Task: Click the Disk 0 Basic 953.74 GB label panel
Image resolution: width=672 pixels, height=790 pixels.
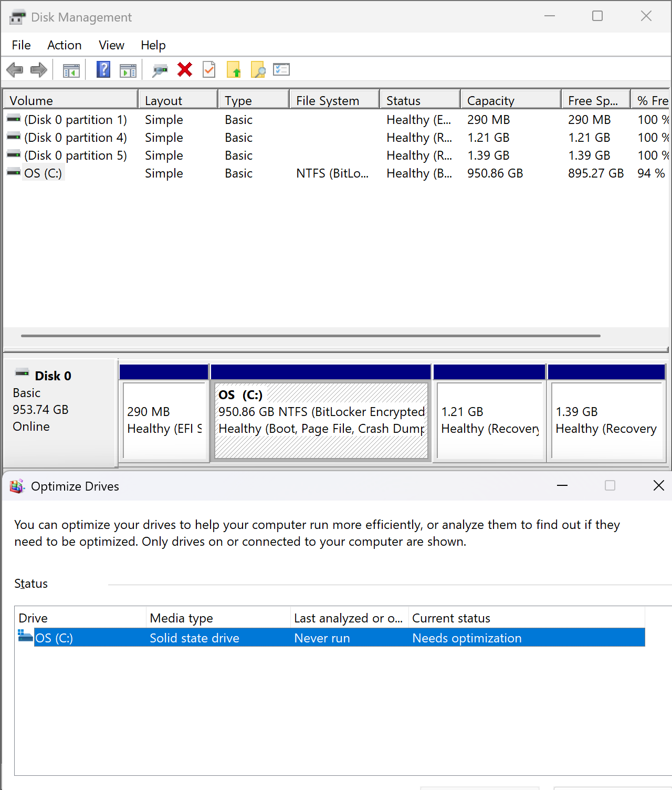Action: [59, 413]
